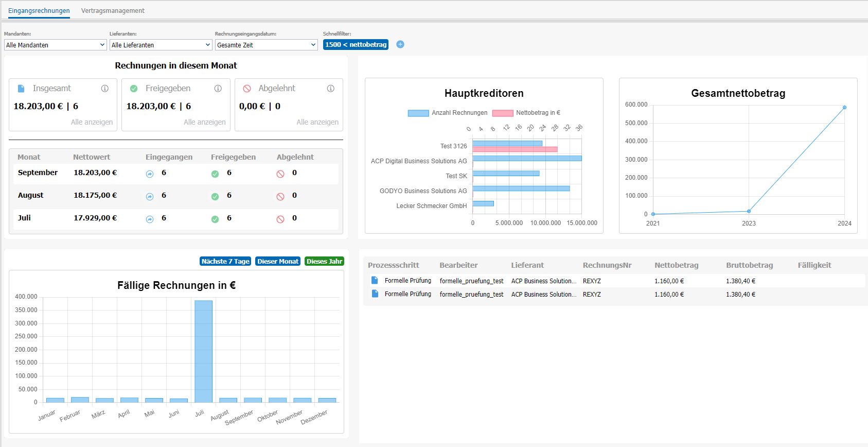This screenshot has width=868, height=447.
Task: Click document icon of second Formelle Prüfung row
Action: [375, 294]
